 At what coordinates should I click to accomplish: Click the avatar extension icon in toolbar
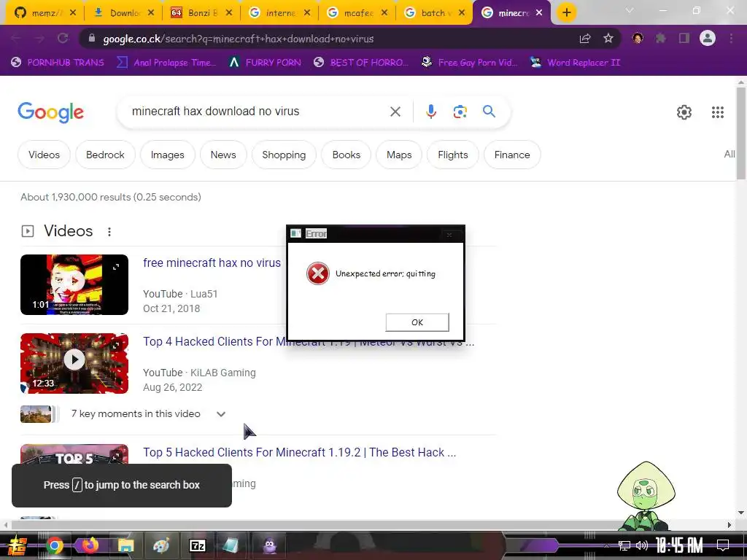[x=638, y=39]
